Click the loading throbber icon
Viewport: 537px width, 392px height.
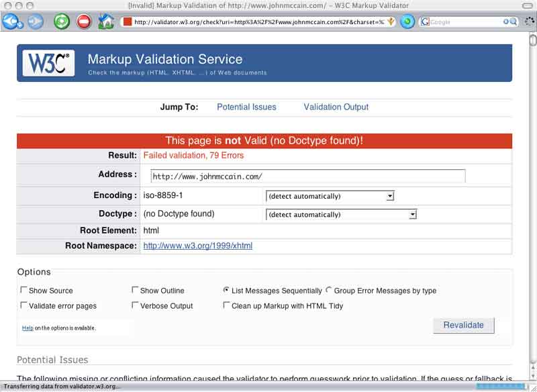(530, 21)
